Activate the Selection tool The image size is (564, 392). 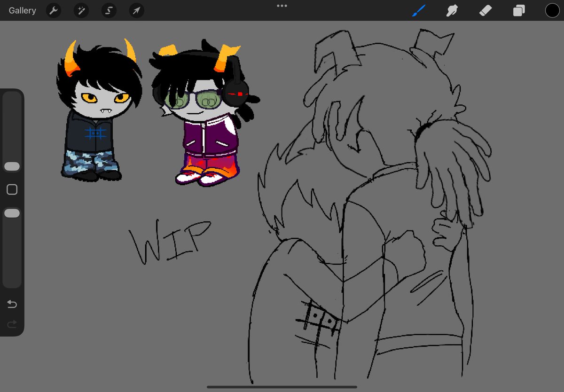click(x=109, y=10)
